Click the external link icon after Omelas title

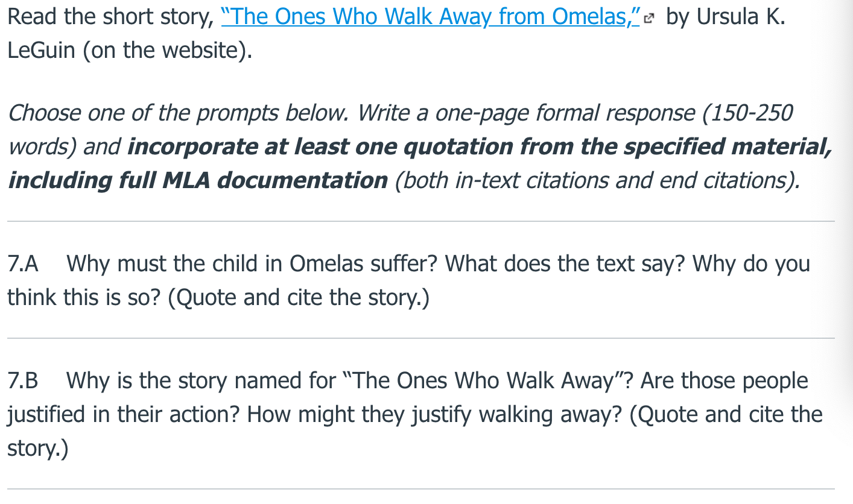point(649,19)
